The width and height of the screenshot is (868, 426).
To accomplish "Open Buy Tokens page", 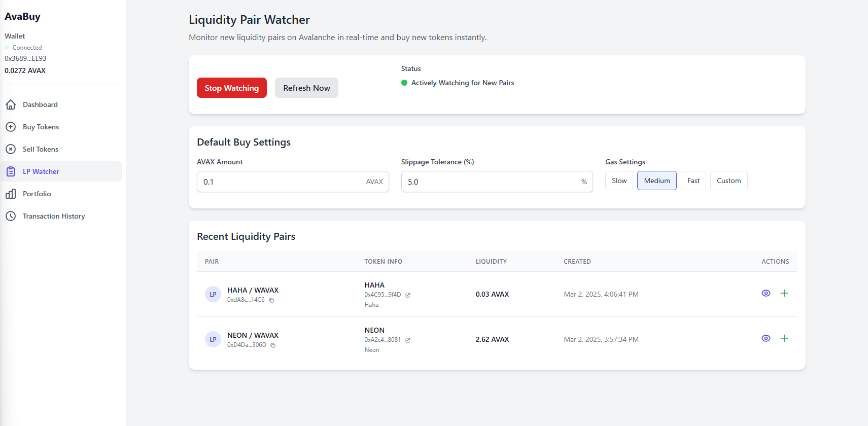I will tap(41, 127).
